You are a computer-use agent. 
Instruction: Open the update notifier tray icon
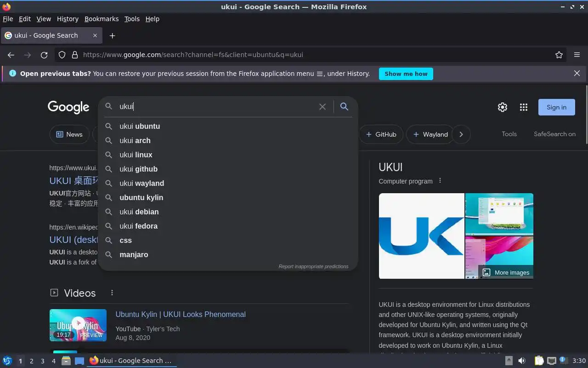tap(563, 360)
